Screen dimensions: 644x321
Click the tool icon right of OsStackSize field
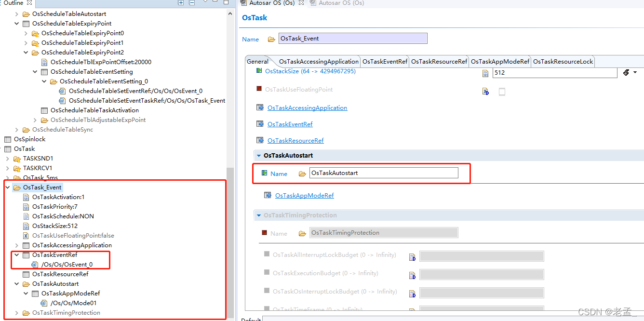(x=626, y=72)
